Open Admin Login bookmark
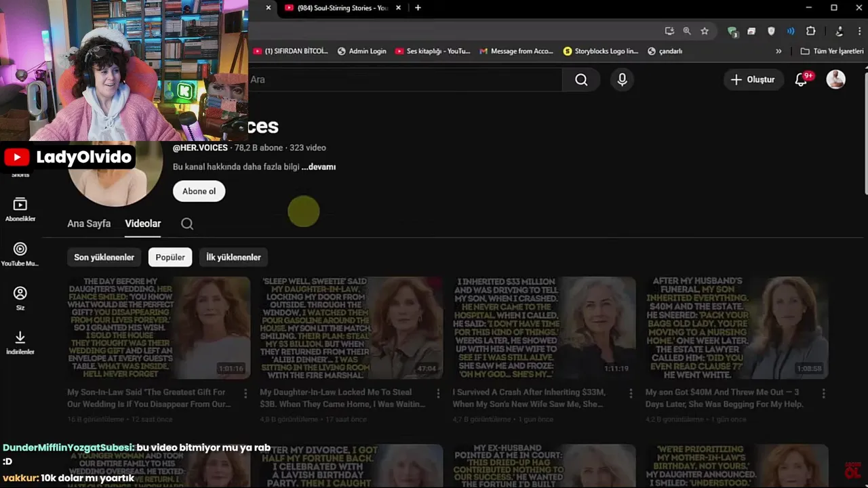868x488 pixels. 362,51
